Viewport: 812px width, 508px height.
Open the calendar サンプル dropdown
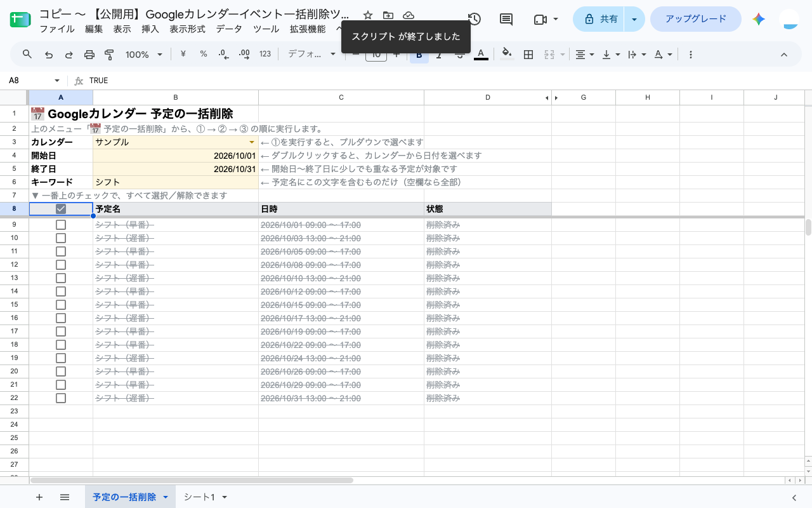point(252,142)
